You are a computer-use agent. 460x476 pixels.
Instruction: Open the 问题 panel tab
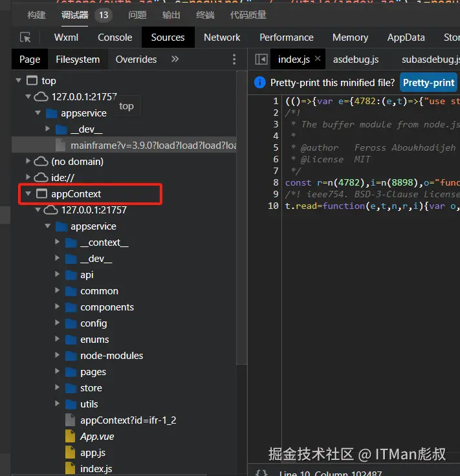click(137, 15)
